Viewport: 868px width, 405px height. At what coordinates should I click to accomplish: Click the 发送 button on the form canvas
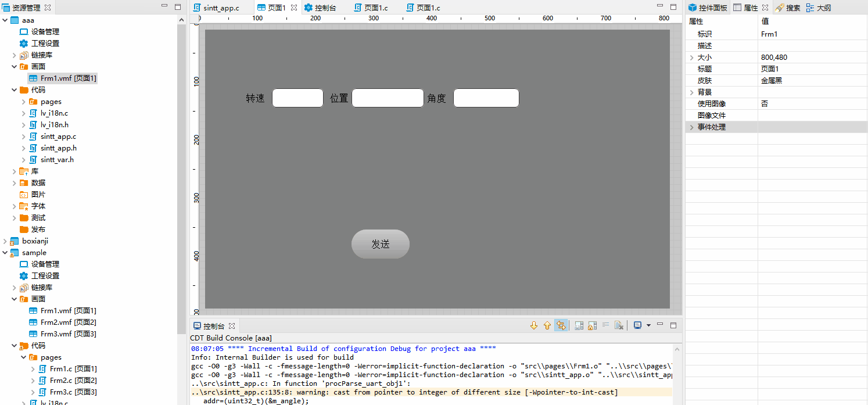(380, 244)
